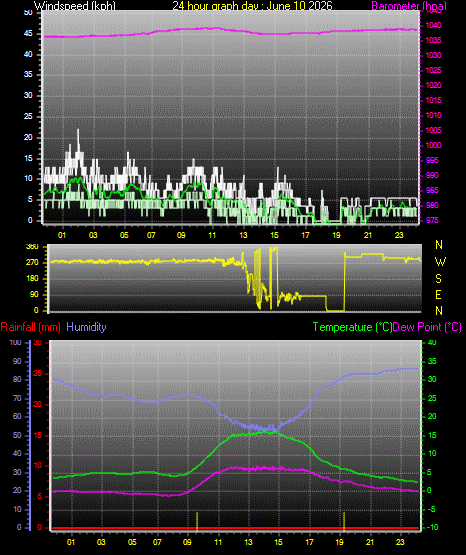466x555 pixels.
Task: Click the E compass label on direction chart
Action: [x=438, y=294]
